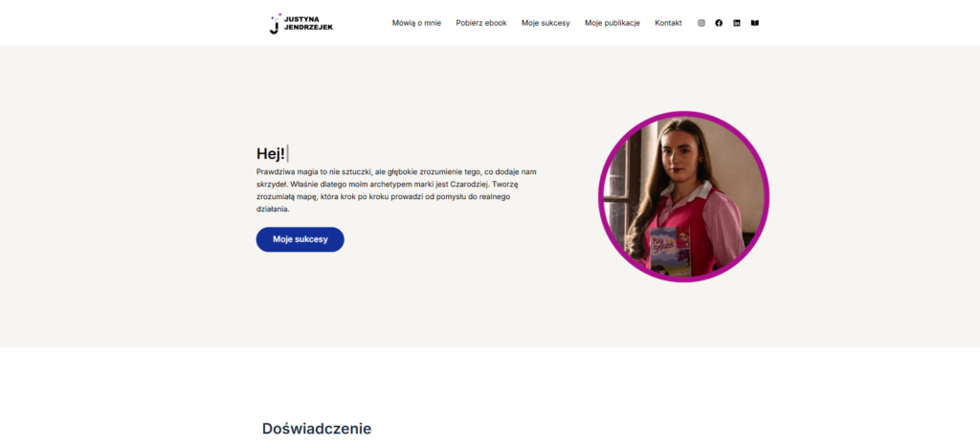Click the Hej! heading text
Viewport: 980px width, 445px height.
pyautogui.click(x=271, y=154)
